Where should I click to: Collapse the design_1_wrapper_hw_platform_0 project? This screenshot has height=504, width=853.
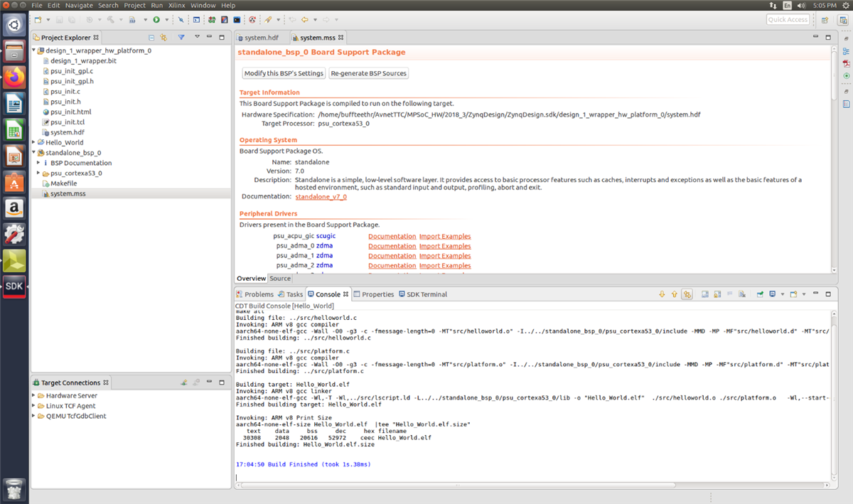click(x=35, y=51)
